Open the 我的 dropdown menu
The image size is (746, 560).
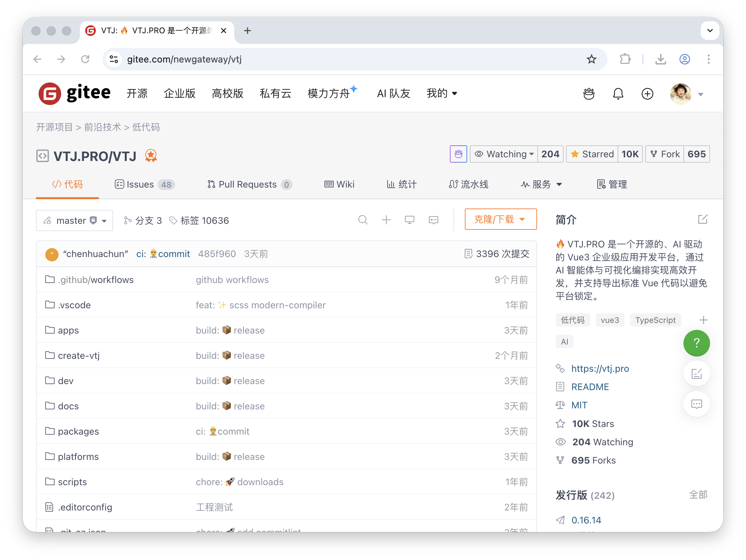click(x=442, y=93)
